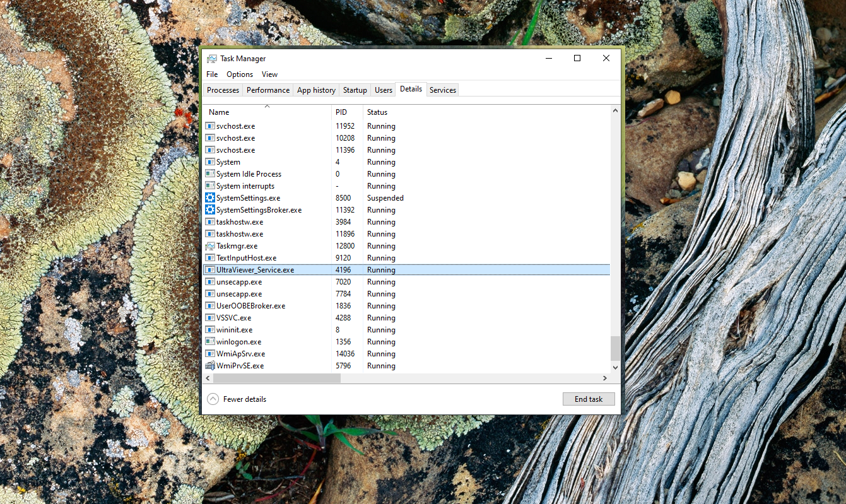Open the Options menu

tap(240, 74)
